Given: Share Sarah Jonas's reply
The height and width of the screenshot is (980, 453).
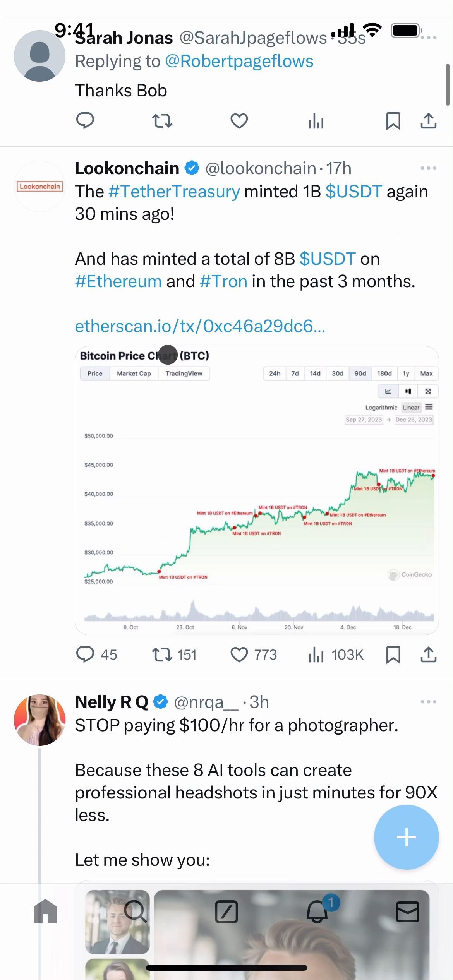Looking at the screenshot, I should click(x=428, y=121).
